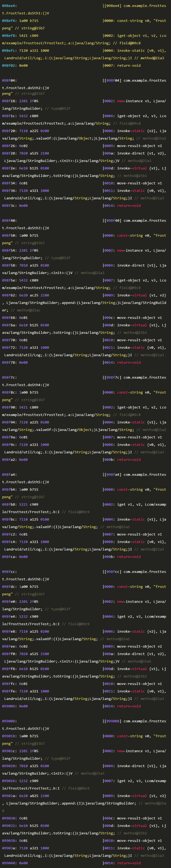Select address 098f18: new-instance line

click(9, 101)
